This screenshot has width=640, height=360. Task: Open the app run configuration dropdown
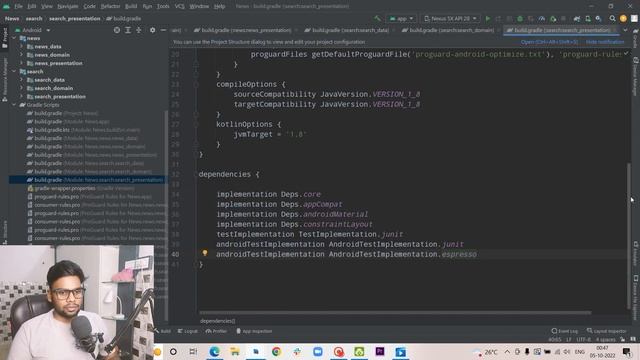coord(401,18)
